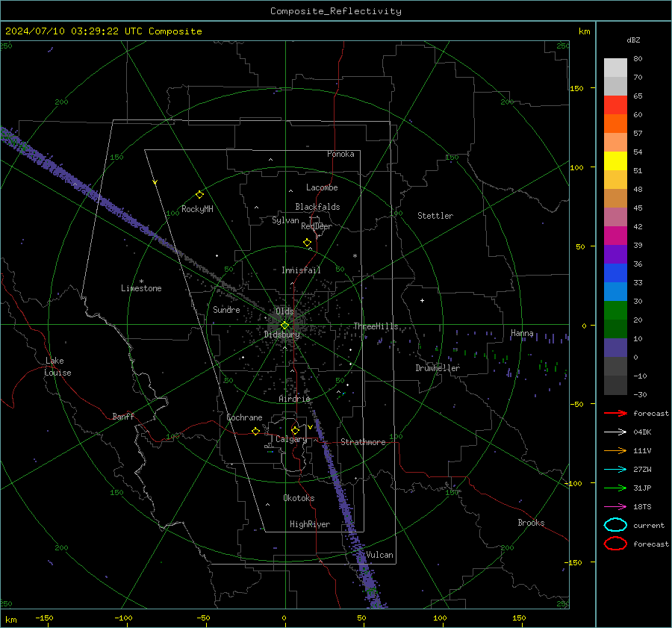
Task: Select the purple swatch below 39 dBZ
Action: coord(615,255)
